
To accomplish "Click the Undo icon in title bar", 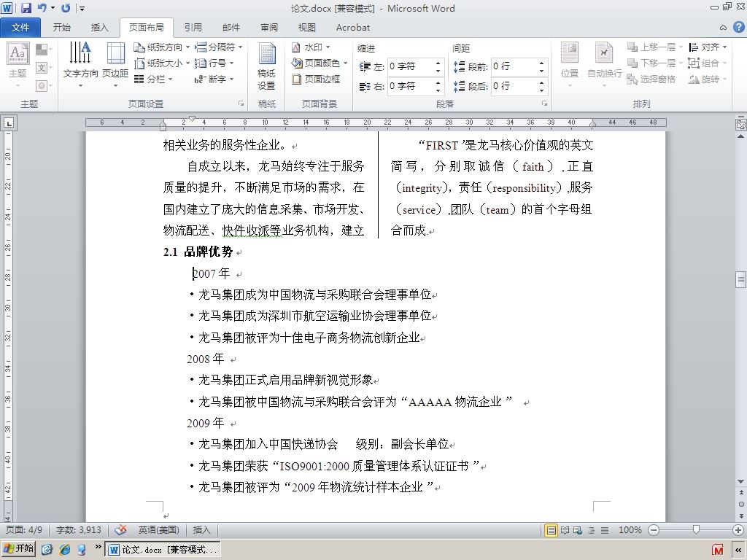I will pos(42,8).
